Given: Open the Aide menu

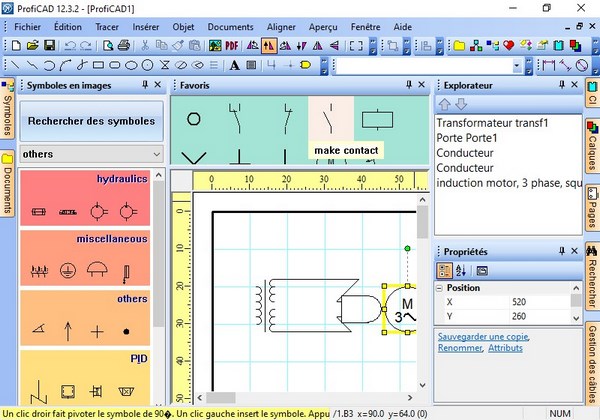Looking at the screenshot, I should point(403,27).
